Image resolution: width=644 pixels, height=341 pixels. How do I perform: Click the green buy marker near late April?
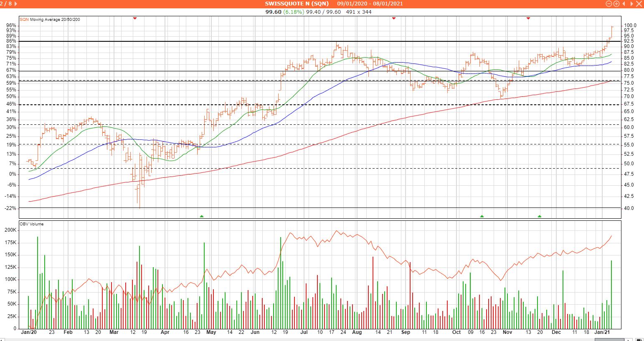202,216
